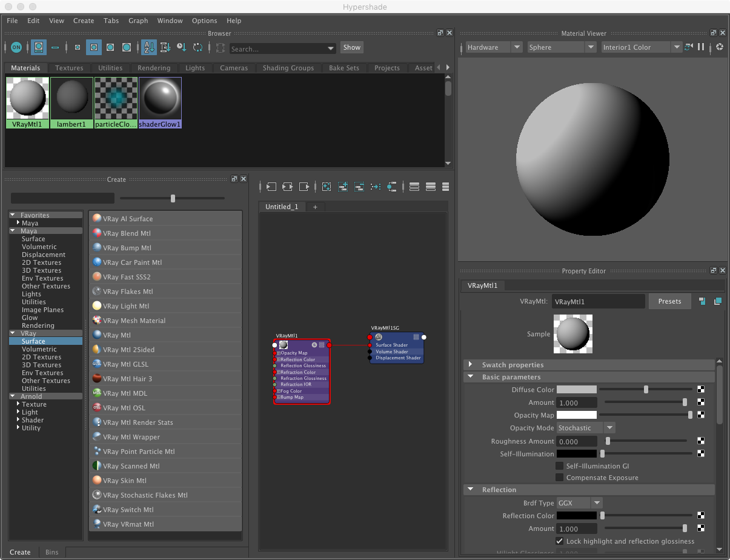Remove selected nodes from the graph
The height and width of the screenshot is (560, 730).
click(x=359, y=187)
